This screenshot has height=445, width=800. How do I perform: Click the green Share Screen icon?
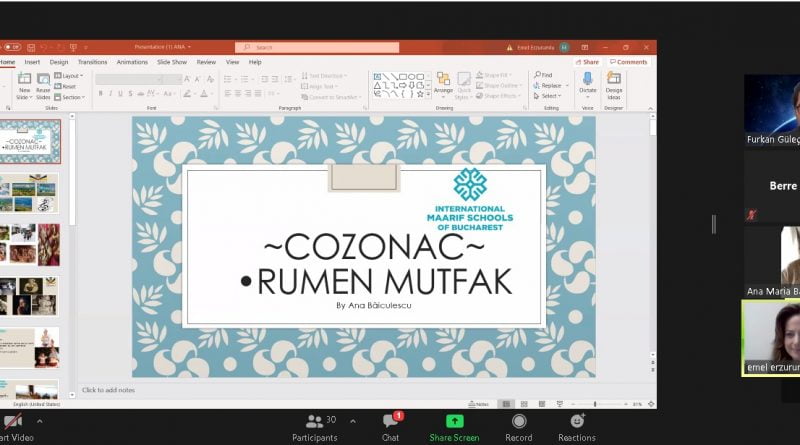pyautogui.click(x=455, y=422)
